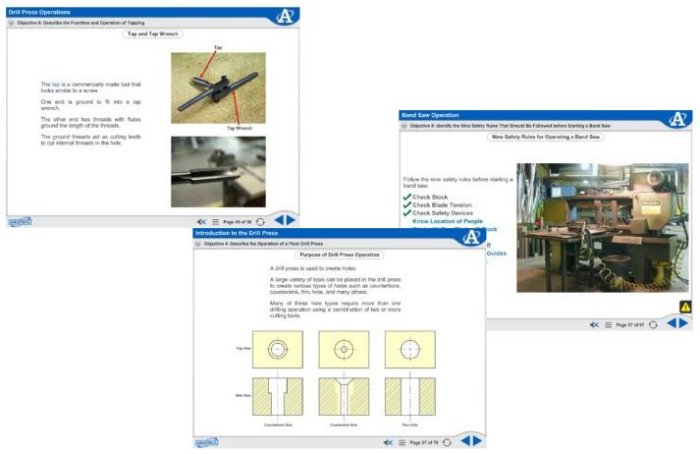Screen dimensions: 700x454
Task: Go to previous page in Drill Press Operations
Action: point(279,220)
